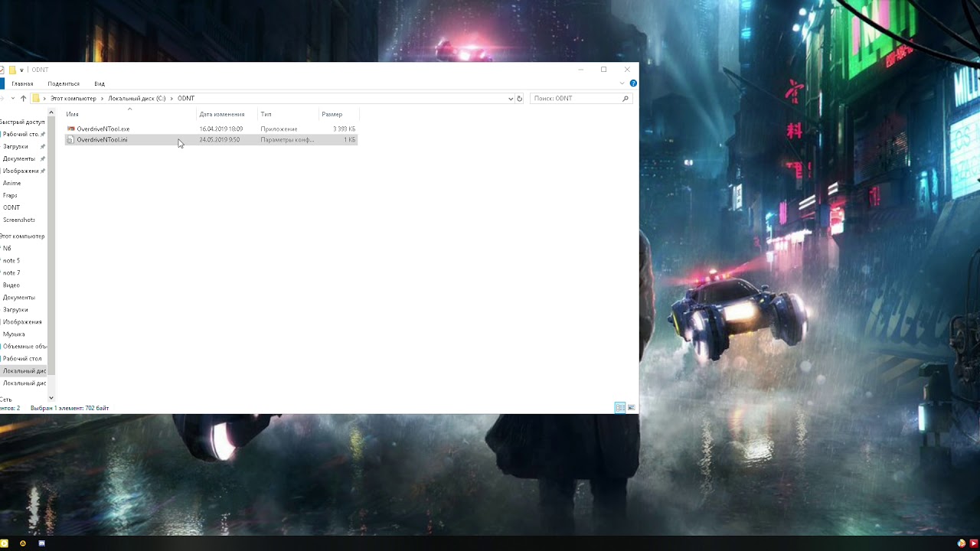Open the note 5 device in sidebar
Screen dimensions: 980x551
click(11, 260)
